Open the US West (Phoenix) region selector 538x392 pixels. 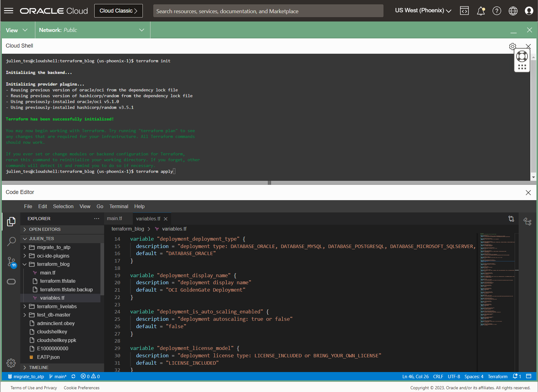point(423,10)
